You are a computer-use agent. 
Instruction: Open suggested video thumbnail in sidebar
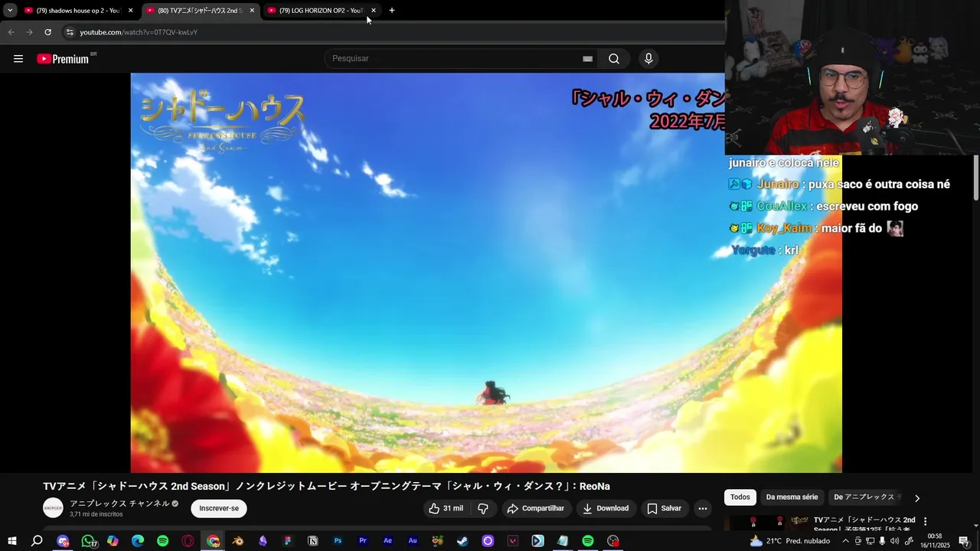(x=768, y=523)
